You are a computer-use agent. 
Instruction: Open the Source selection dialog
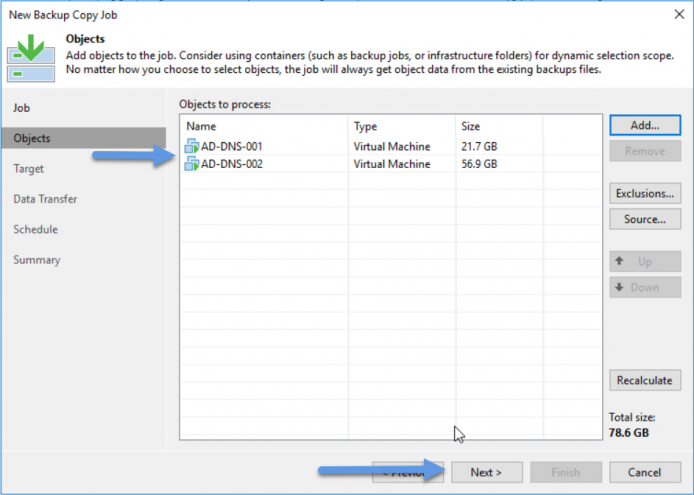(x=645, y=219)
